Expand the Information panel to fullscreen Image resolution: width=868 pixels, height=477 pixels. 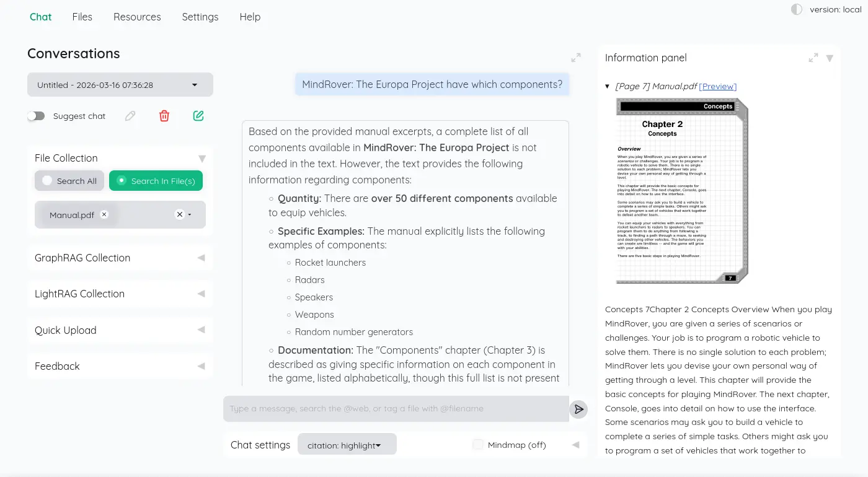coord(813,58)
